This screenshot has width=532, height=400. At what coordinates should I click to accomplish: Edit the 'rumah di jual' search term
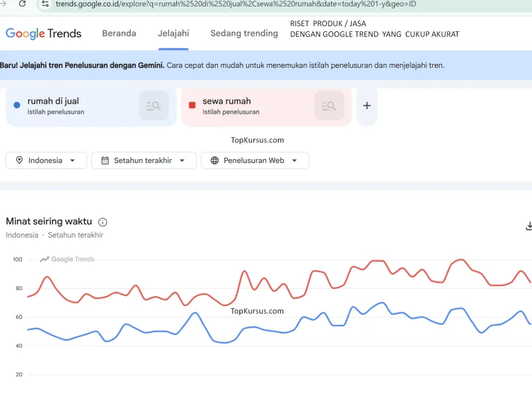pyautogui.click(x=53, y=101)
